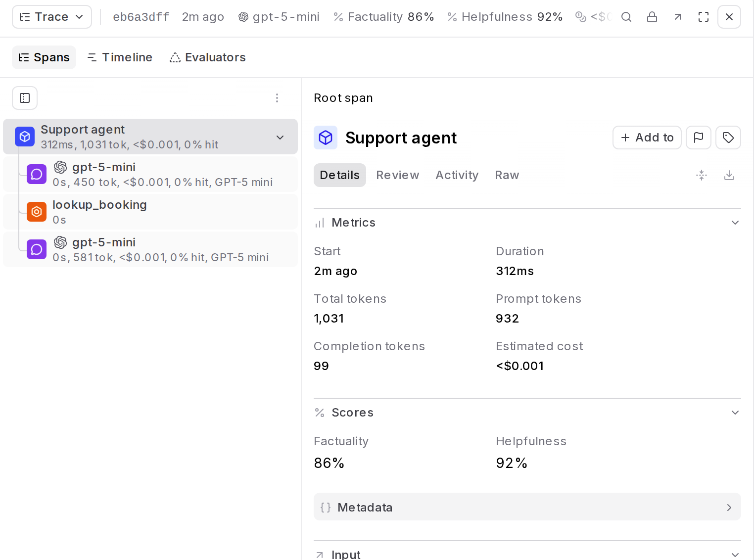Click the gpt-5-mini model label in header
Image resolution: width=754 pixels, height=560 pixels.
pyautogui.click(x=279, y=17)
